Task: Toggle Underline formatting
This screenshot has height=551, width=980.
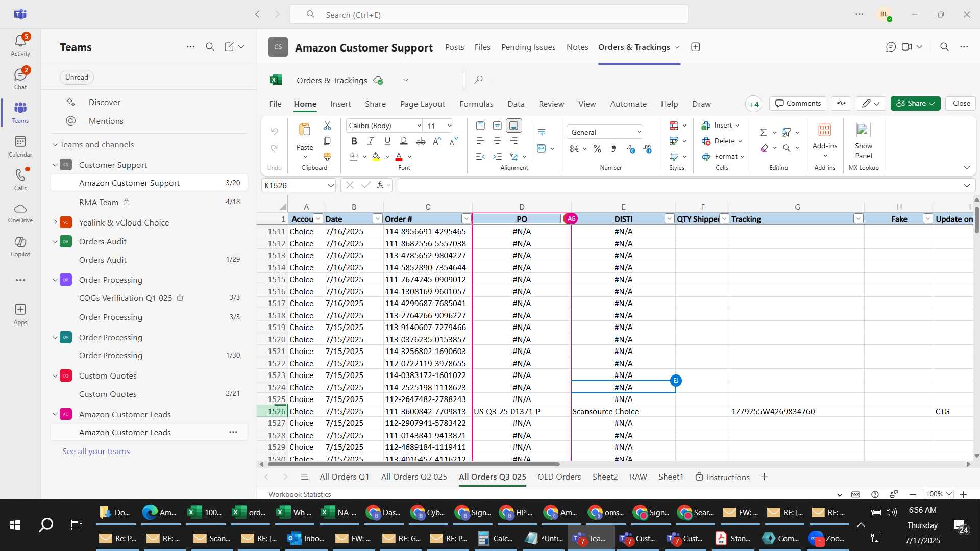Action: tap(387, 141)
